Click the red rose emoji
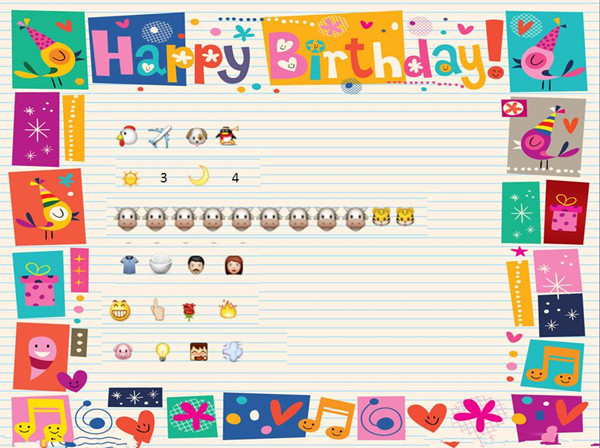The image size is (600, 448). coord(189,311)
